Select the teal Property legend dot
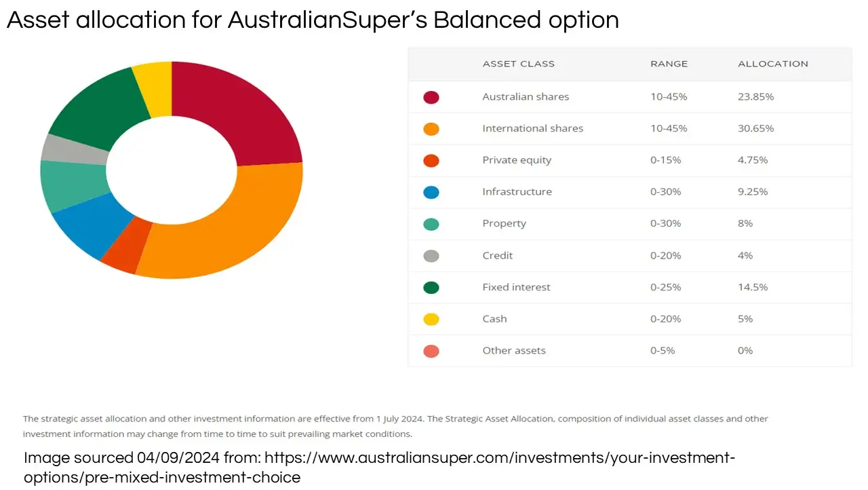 431,224
